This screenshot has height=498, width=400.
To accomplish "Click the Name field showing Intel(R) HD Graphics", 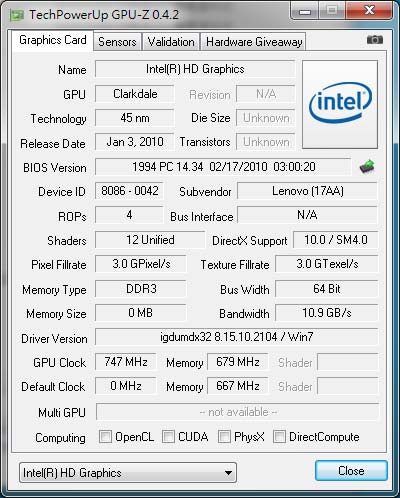I will tap(195, 69).
